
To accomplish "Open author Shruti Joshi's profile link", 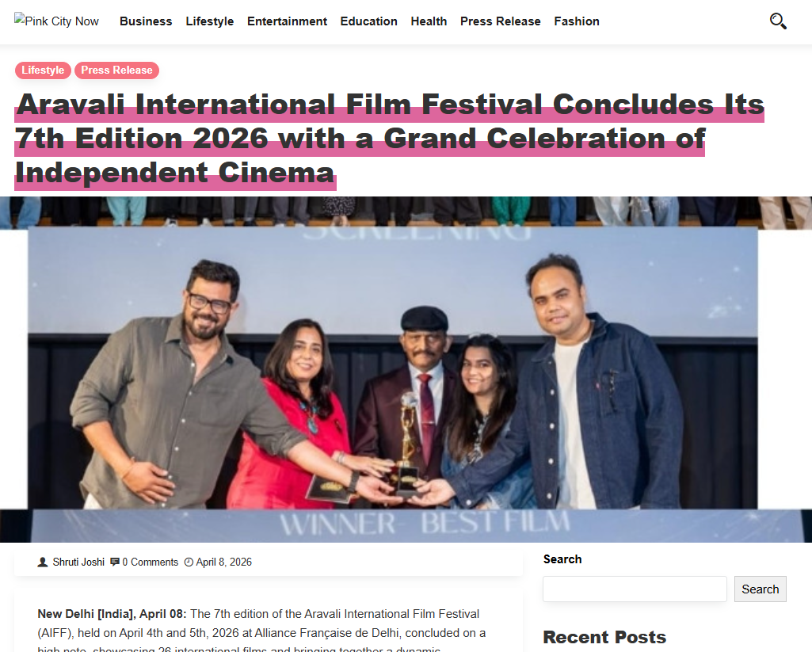I will coord(78,562).
